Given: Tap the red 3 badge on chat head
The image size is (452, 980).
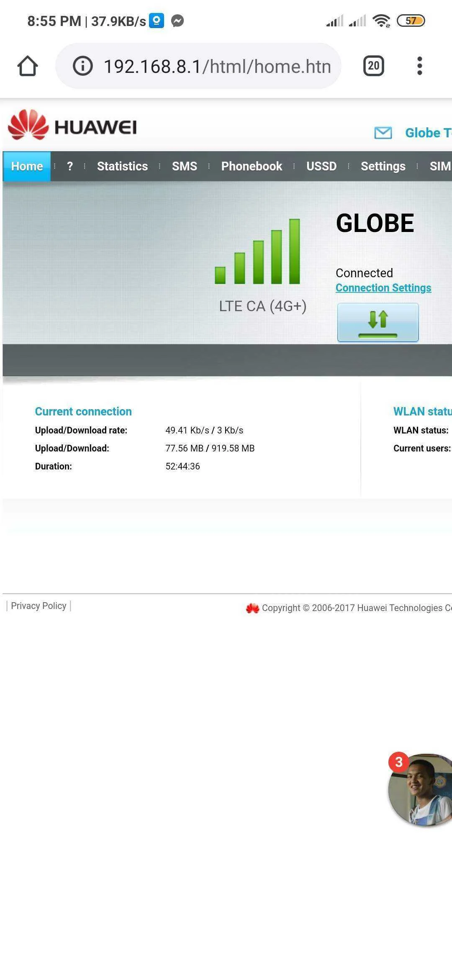Looking at the screenshot, I should (399, 762).
